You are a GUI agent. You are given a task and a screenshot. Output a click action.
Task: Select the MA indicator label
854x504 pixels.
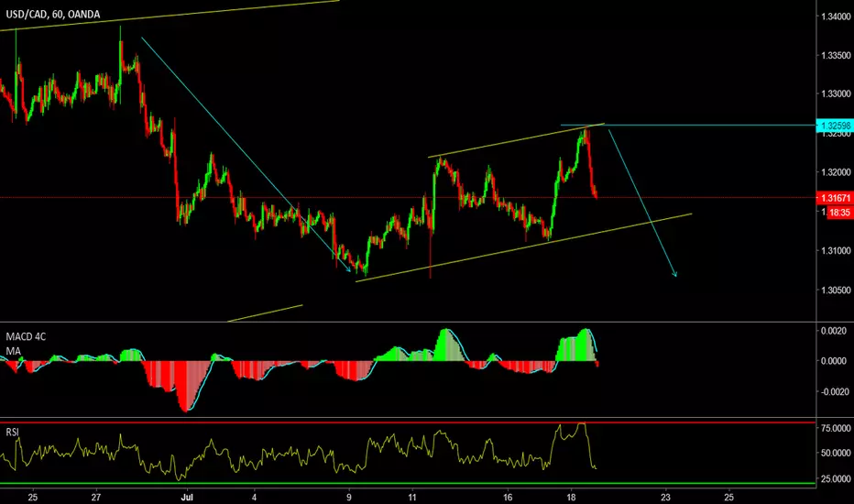13,351
